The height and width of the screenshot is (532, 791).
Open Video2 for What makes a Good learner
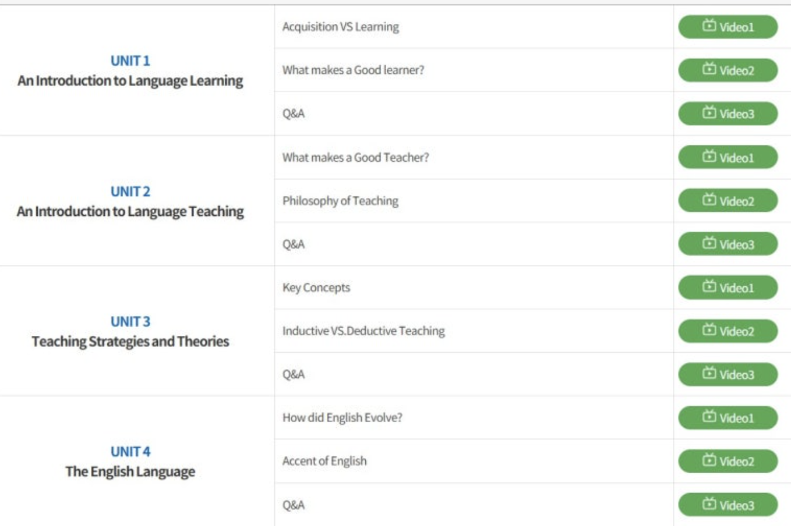[728, 70]
